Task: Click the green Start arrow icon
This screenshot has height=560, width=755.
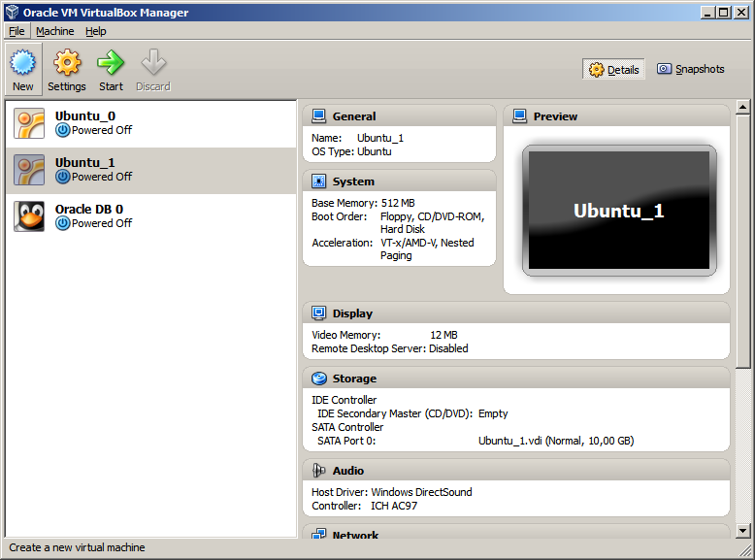Action: (111, 62)
